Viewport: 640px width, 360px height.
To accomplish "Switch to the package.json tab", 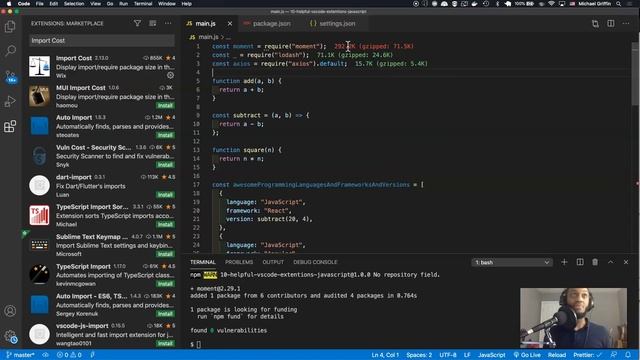I will coord(267,24).
